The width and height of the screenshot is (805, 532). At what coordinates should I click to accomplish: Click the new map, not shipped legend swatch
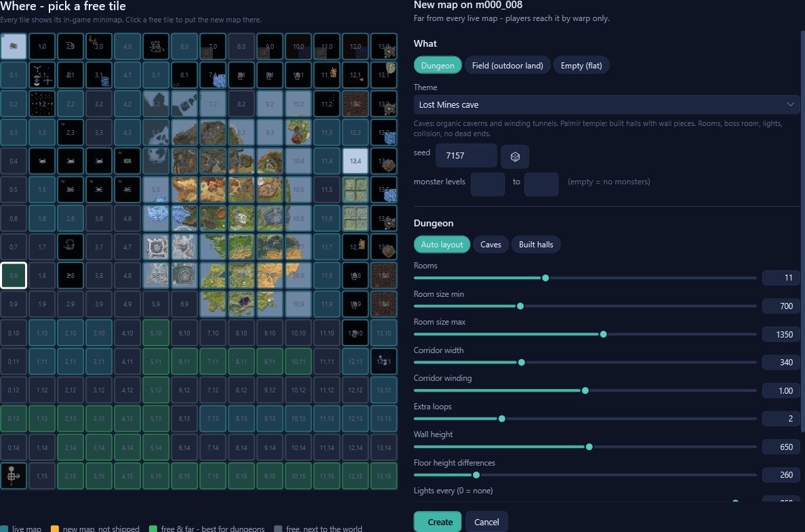pyautogui.click(x=55, y=529)
